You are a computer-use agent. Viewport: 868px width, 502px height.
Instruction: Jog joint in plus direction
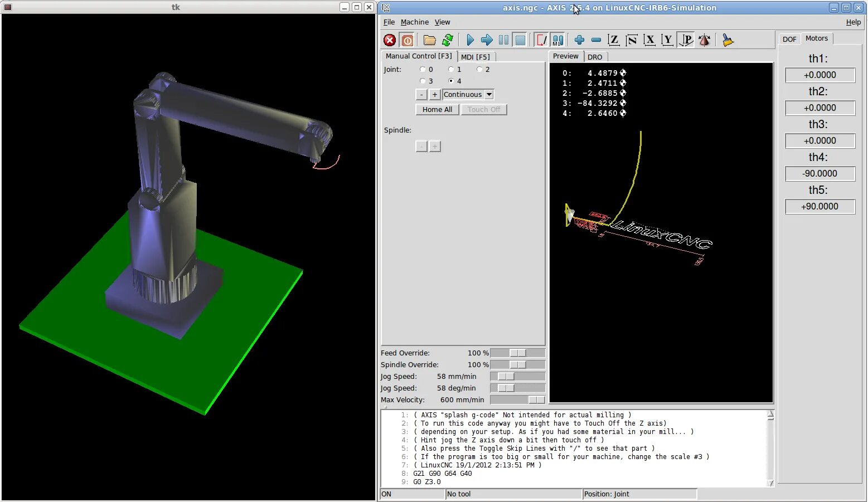click(435, 95)
